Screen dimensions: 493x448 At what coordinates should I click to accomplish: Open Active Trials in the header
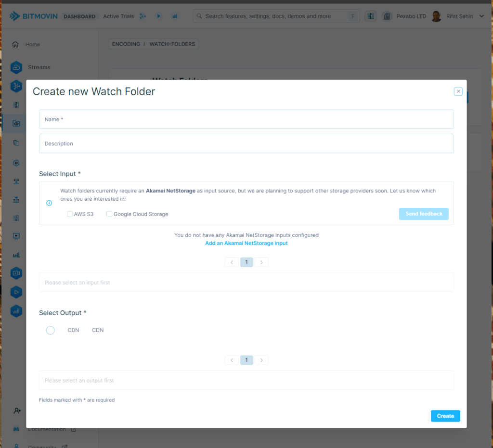click(118, 16)
